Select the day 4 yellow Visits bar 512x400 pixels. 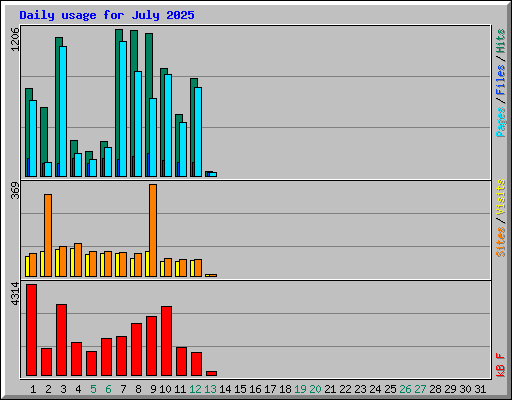[x=72, y=262]
